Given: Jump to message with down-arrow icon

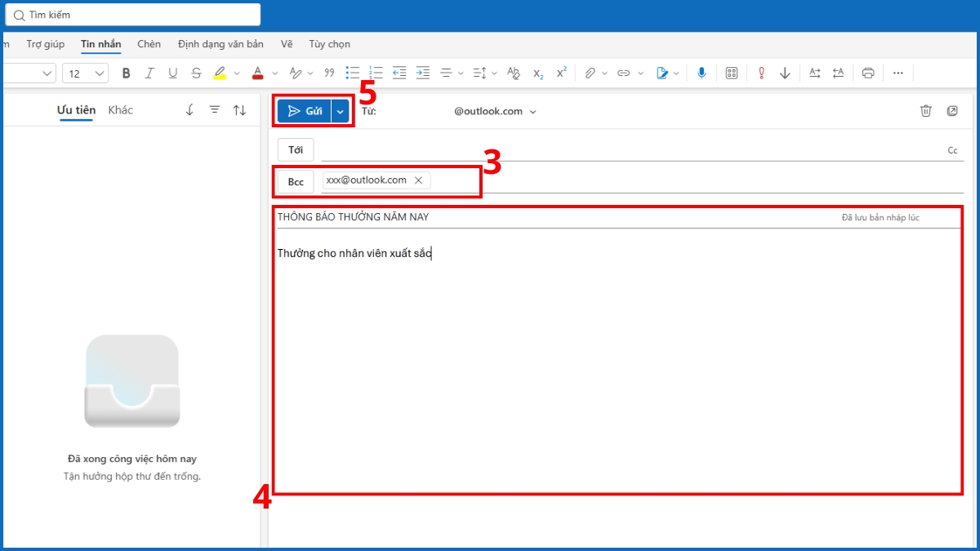Looking at the screenshot, I should (x=189, y=110).
